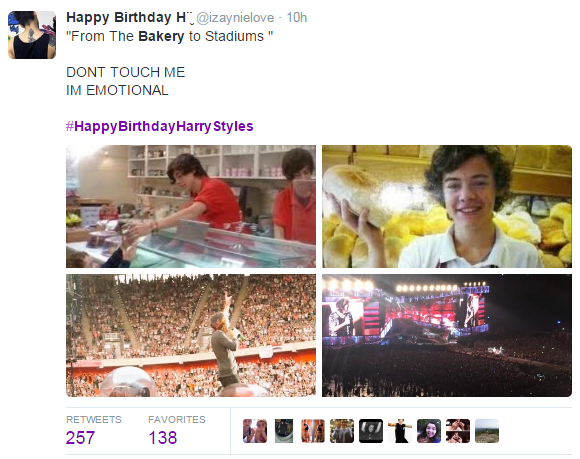This screenshot has height=459, width=580.
Task: Click avatar of smiling girl in blue
Action: (429, 431)
